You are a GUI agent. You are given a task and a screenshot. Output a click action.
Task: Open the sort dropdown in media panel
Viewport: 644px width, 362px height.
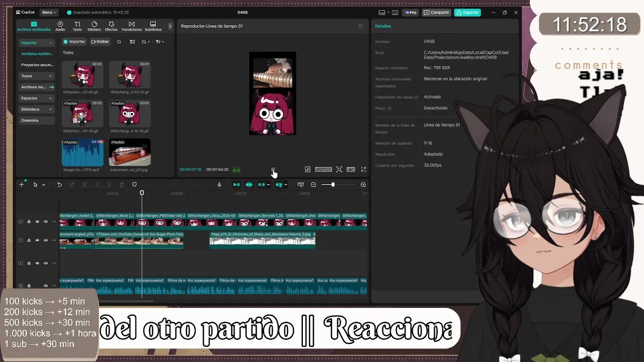click(x=145, y=42)
